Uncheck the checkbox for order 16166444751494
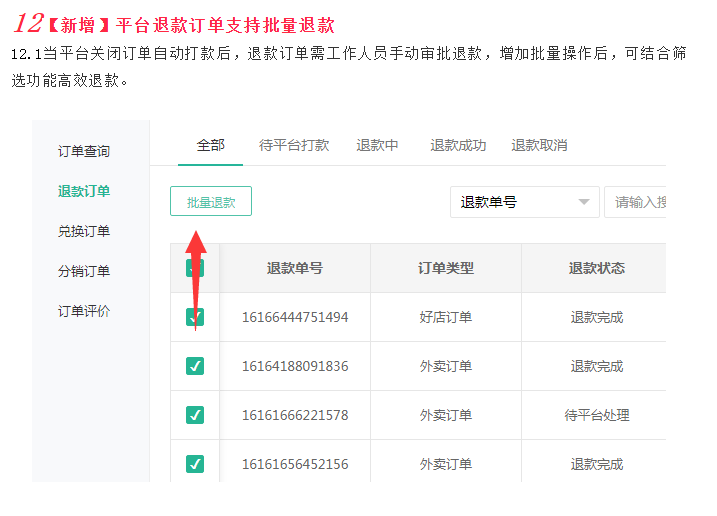The height and width of the screenshot is (516, 717). point(195,317)
